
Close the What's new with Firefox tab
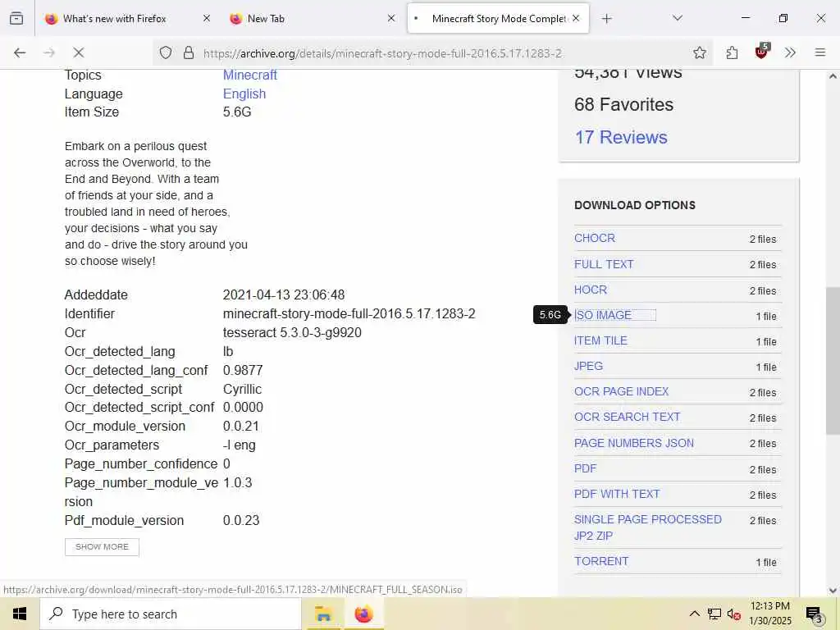pos(207,18)
